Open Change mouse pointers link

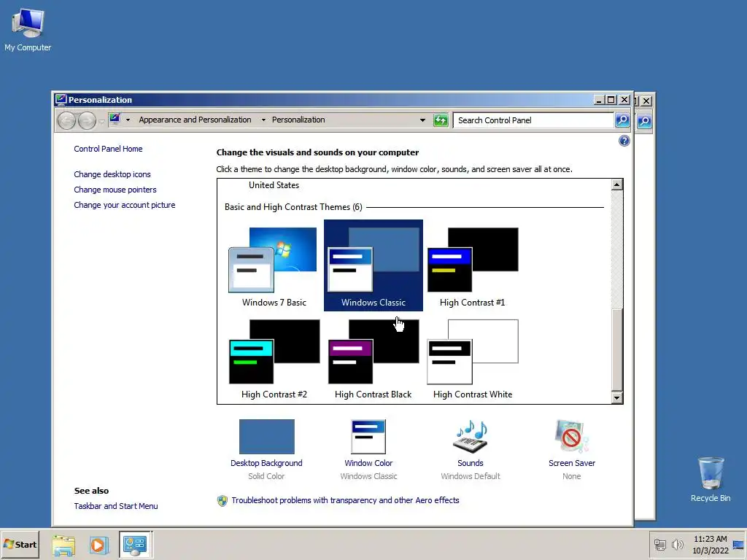115,190
